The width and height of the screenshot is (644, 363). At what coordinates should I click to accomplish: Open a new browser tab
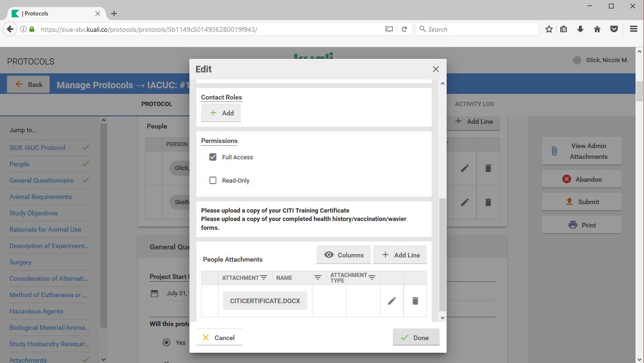114,14
